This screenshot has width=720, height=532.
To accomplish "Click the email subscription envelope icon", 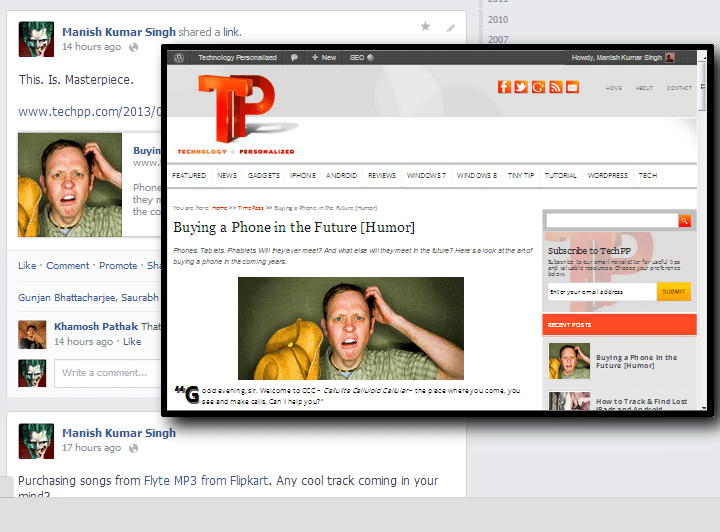I will pos(573,87).
